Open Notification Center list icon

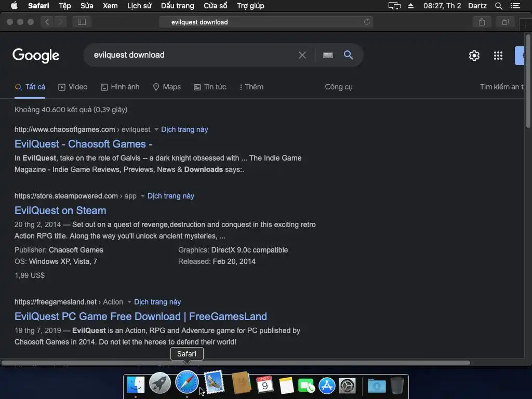[515, 6]
